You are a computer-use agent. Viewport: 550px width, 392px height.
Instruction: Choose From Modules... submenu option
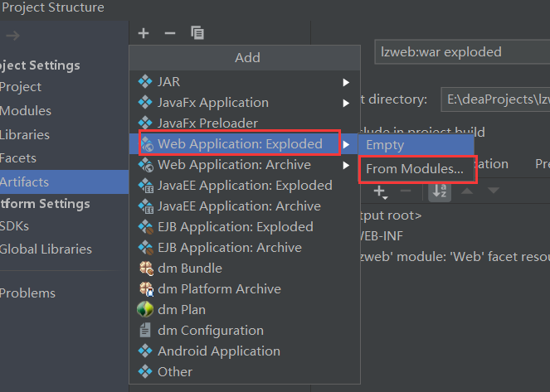pos(416,169)
